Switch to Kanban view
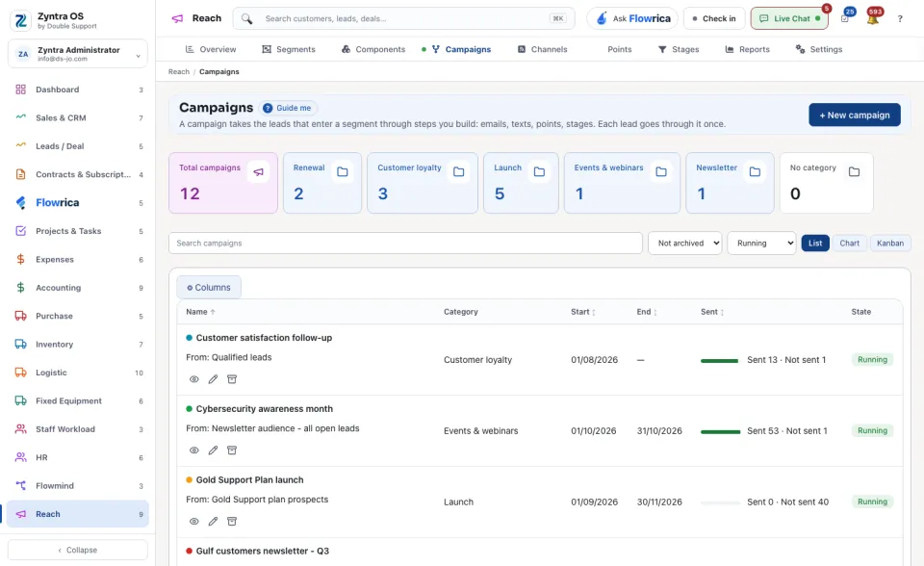This screenshot has width=924, height=566. pyautogui.click(x=889, y=243)
